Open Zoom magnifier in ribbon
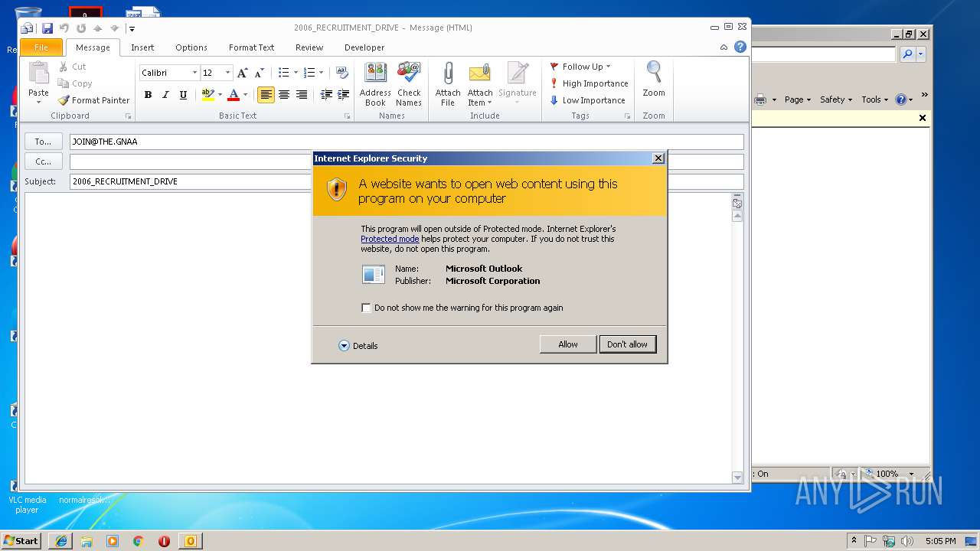980x551 pixels. [654, 80]
